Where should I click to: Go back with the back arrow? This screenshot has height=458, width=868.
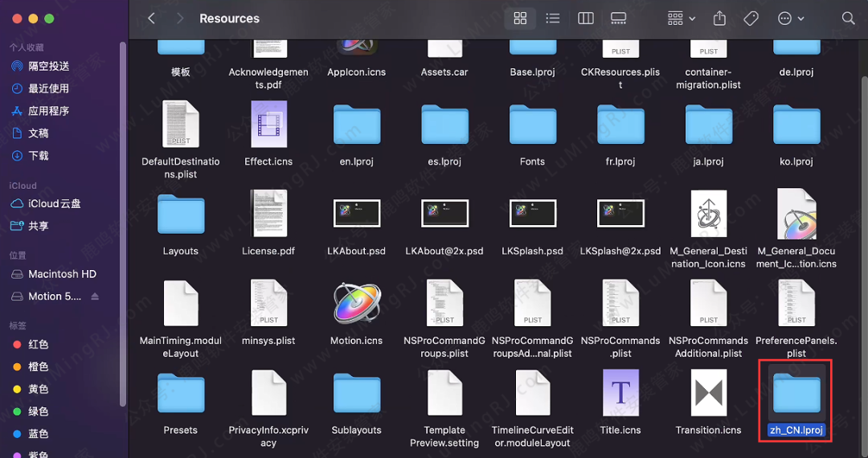tap(151, 18)
